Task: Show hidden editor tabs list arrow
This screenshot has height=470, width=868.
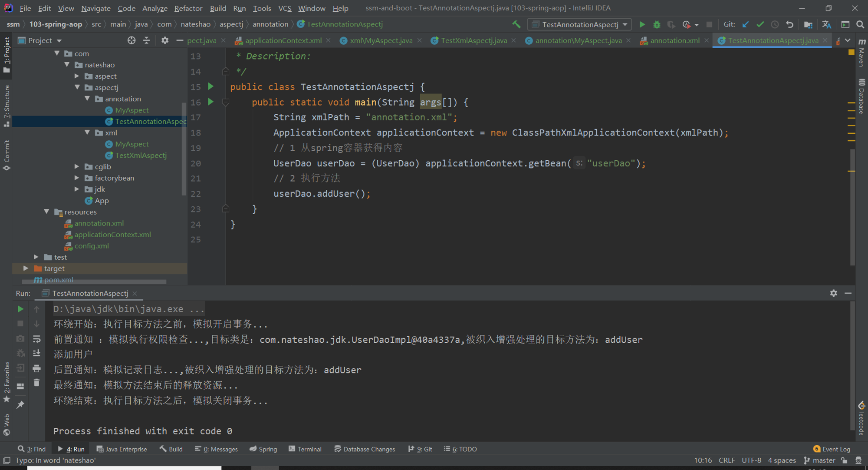Action: pyautogui.click(x=848, y=40)
